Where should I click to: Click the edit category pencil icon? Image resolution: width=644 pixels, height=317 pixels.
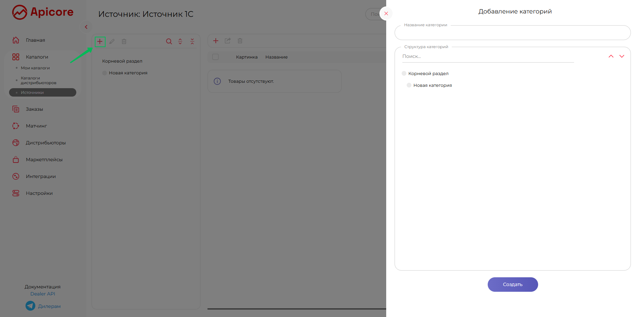coord(112,41)
